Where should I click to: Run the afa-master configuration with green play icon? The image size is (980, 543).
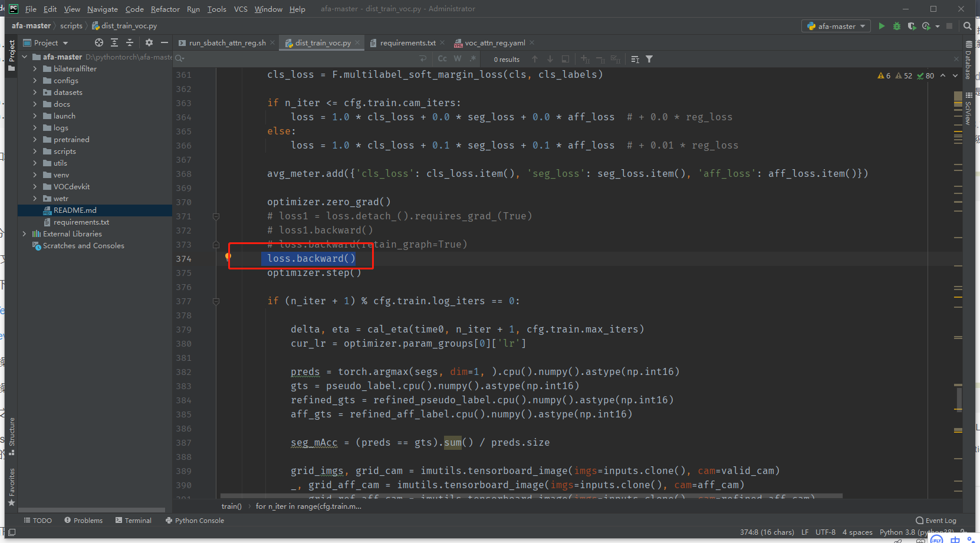click(882, 26)
